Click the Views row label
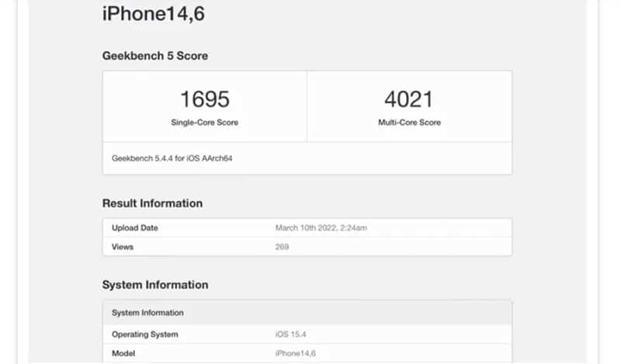 123,247
